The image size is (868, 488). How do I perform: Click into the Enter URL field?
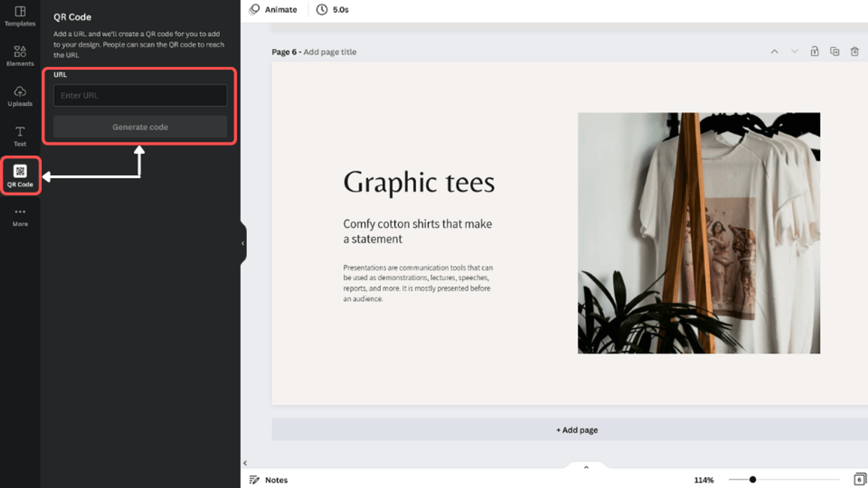(x=140, y=95)
